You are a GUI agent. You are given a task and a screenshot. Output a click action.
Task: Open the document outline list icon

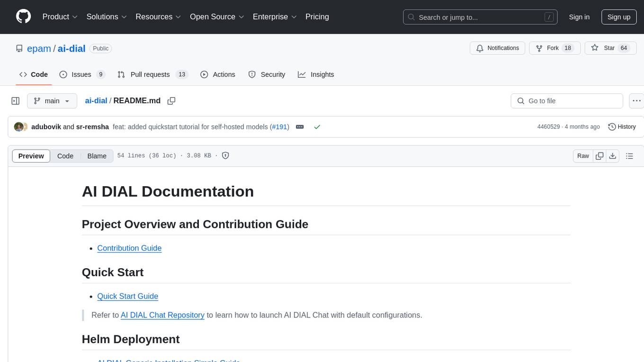(x=629, y=156)
